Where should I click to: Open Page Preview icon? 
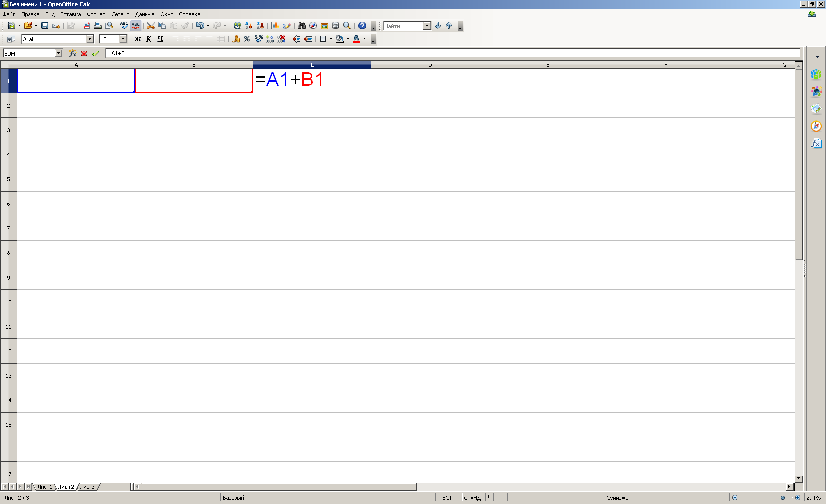(109, 26)
